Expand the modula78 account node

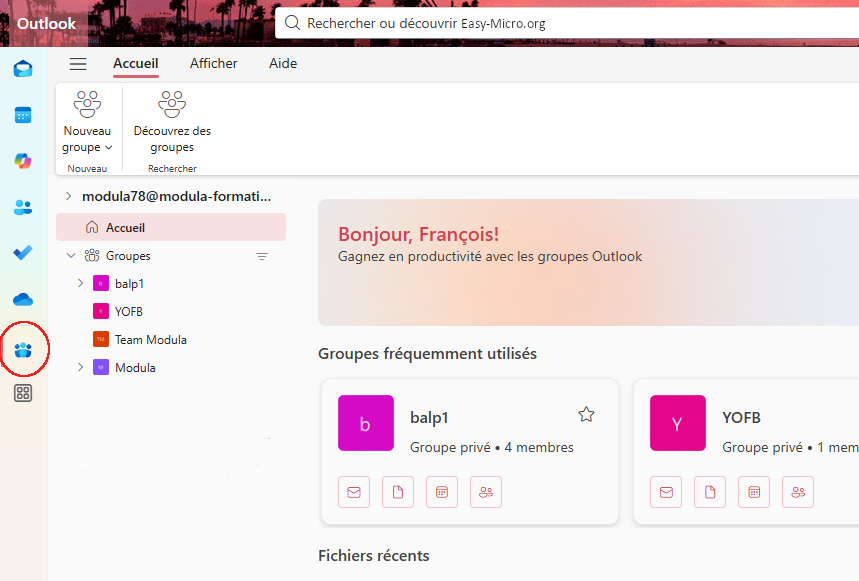[x=68, y=196]
